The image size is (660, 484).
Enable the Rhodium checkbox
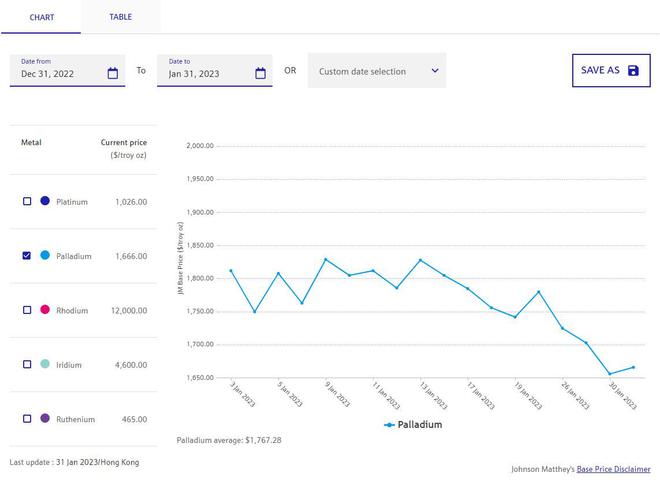coord(27,310)
